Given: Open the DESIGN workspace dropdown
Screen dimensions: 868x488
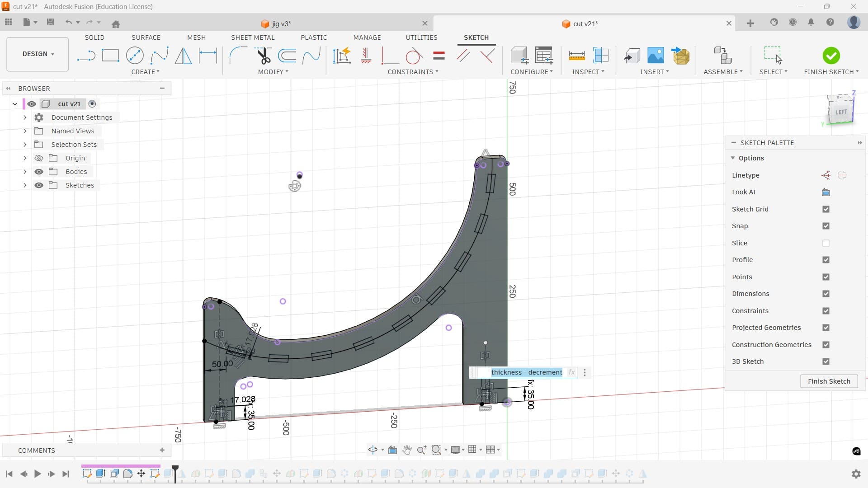Looking at the screenshot, I should pos(38,54).
